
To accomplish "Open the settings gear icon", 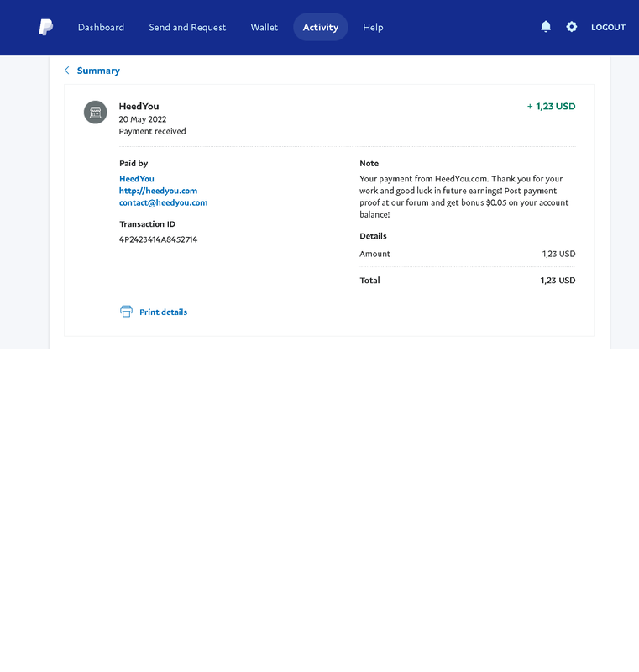I will tap(571, 27).
